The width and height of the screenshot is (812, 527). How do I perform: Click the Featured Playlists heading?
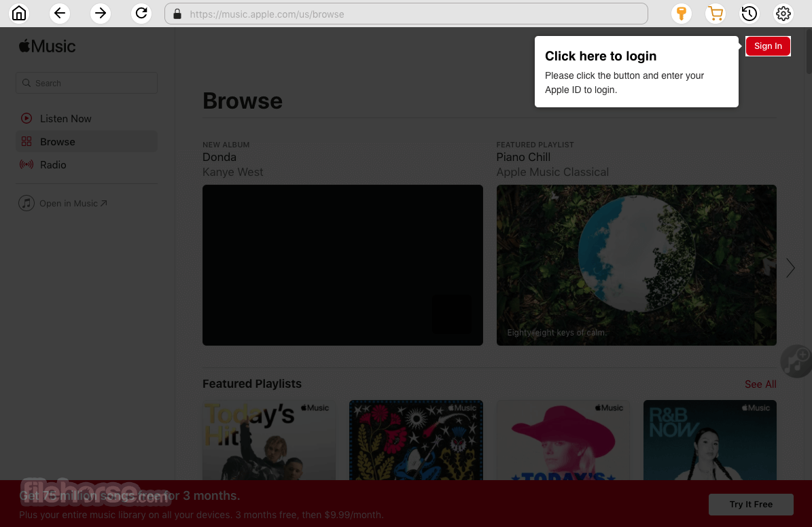point(251,384)
